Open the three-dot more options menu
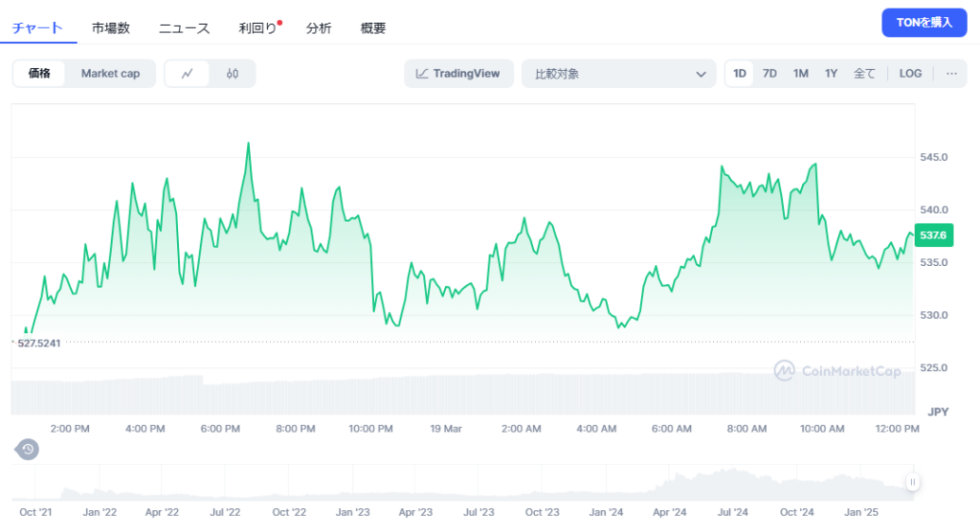Image resolution: width=980 pixels, height=532 pixels. [x=950, y=74]
